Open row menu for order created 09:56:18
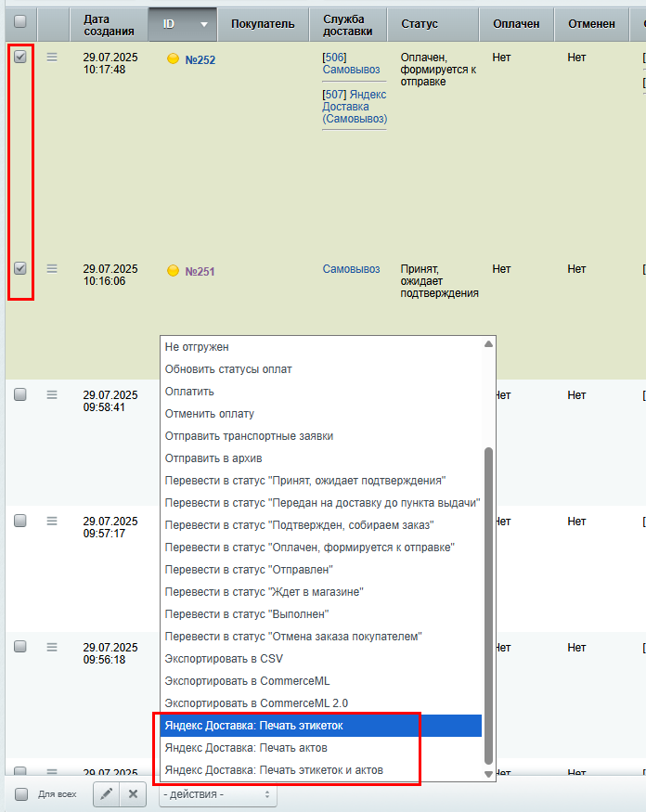This screenshot has width=646, height=812. (x=52, y=647)
